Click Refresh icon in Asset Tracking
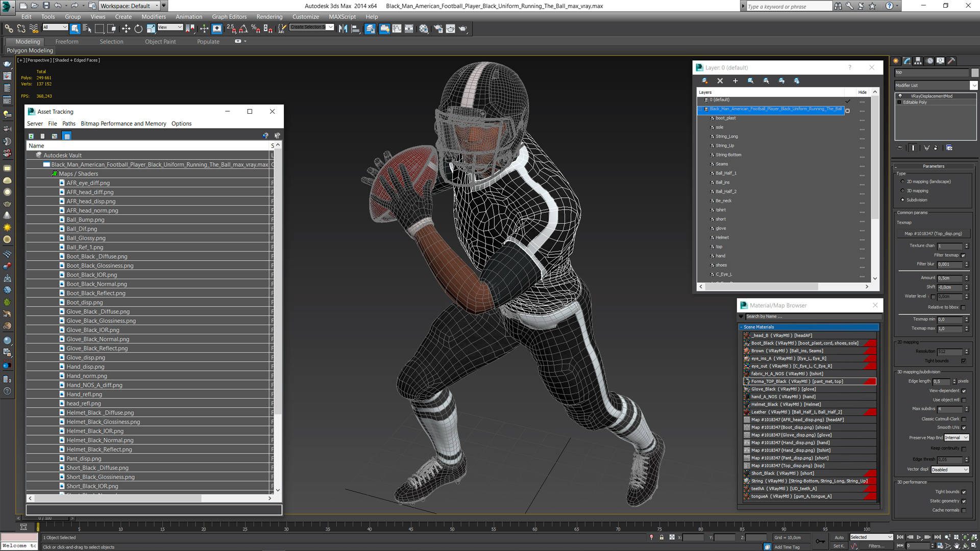 [31, 136]
